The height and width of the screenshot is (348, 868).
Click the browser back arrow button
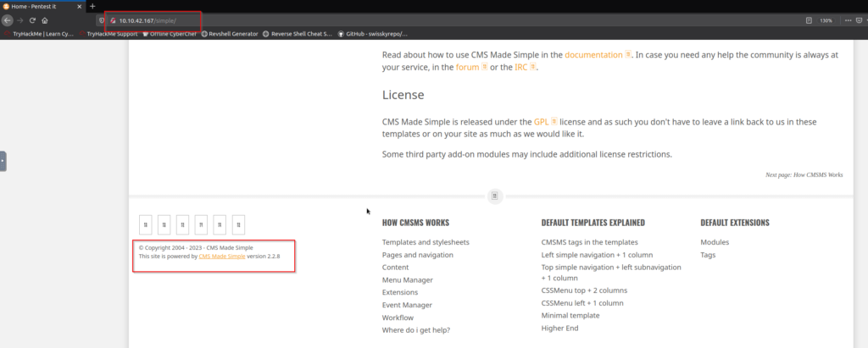click(8, 19)
